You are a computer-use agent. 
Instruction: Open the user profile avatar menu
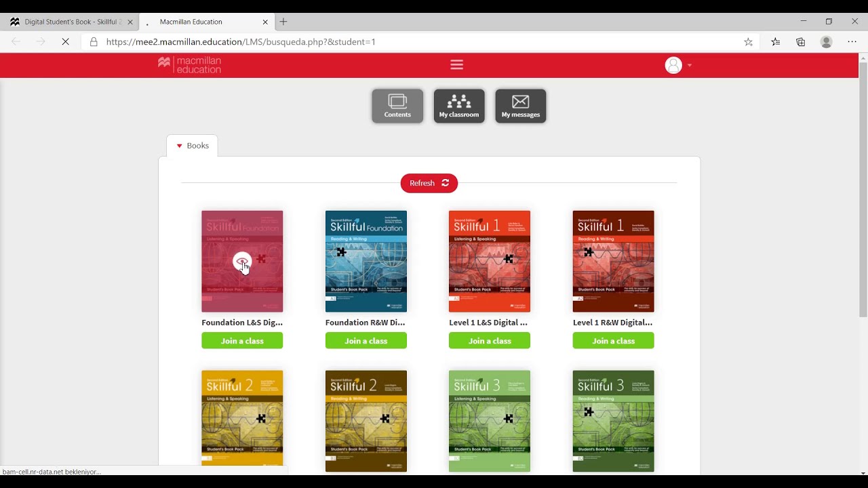(x=673, y=65)
